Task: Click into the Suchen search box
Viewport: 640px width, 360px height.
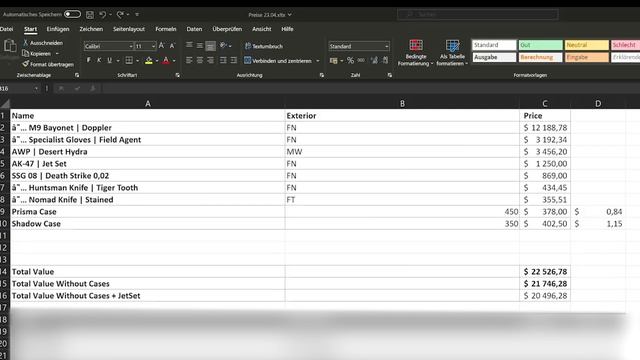Action: coord(478,14)
